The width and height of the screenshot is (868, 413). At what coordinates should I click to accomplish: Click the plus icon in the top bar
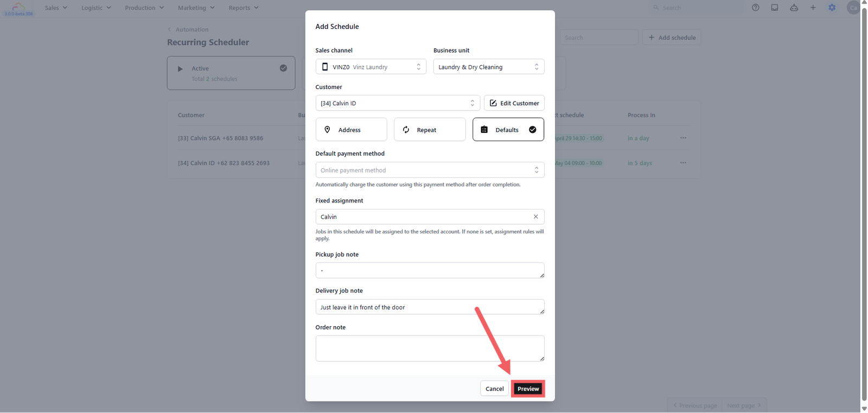point(813,8)
